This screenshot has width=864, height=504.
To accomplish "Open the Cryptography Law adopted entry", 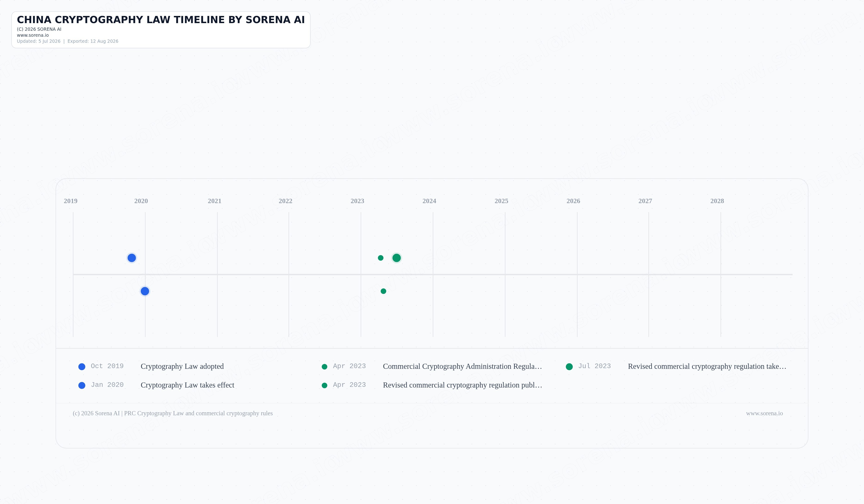I will point(182,366).
